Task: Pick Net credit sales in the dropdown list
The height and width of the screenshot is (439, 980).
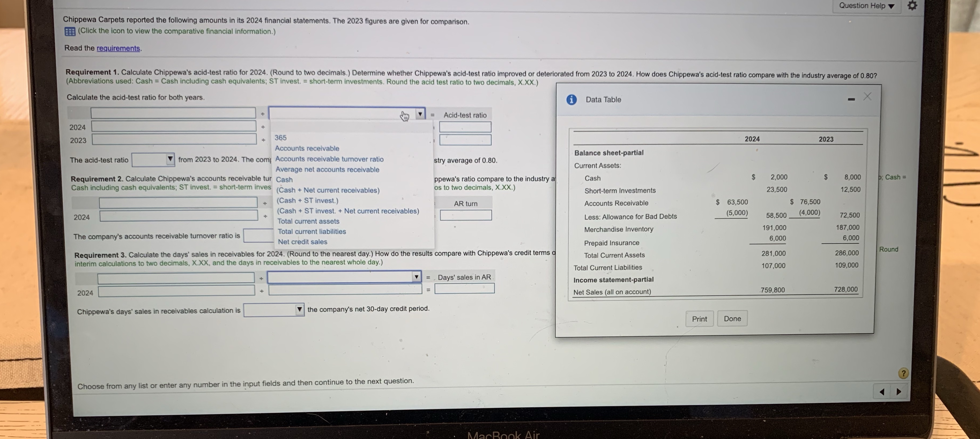Action: 302,242
